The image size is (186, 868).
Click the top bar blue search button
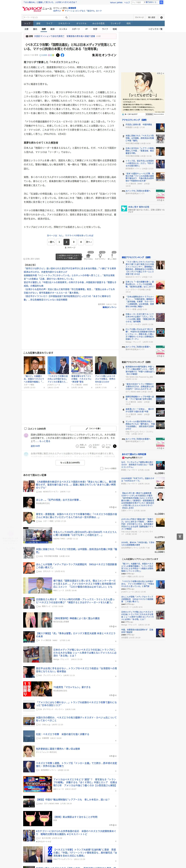click(x=161, y=2)
